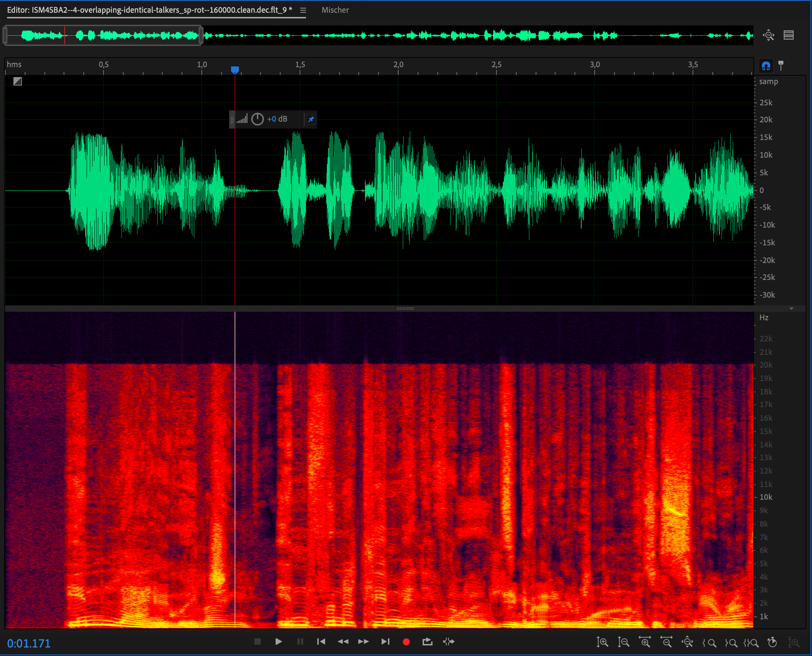This screenshot has height=656, width=812.
Task: Click the Fast Forward button
Action: pyautogui.click(x=363, y=642)
